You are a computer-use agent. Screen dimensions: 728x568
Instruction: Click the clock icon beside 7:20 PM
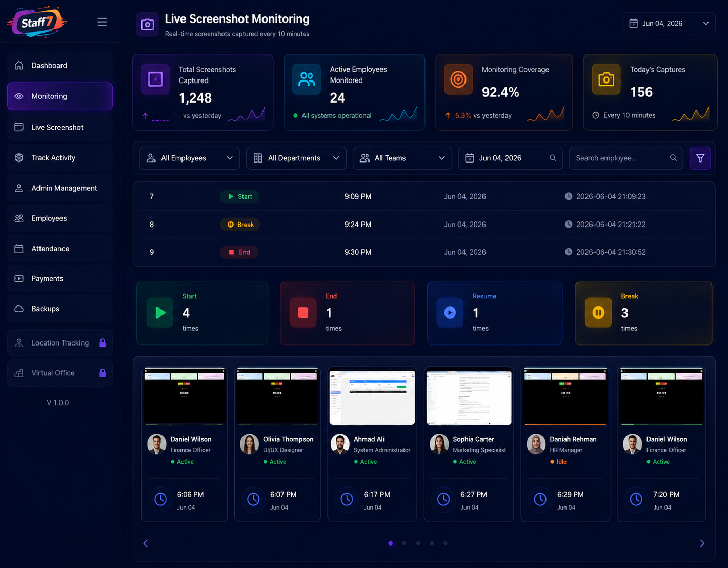pyautogui.click(x=636, y=499)
